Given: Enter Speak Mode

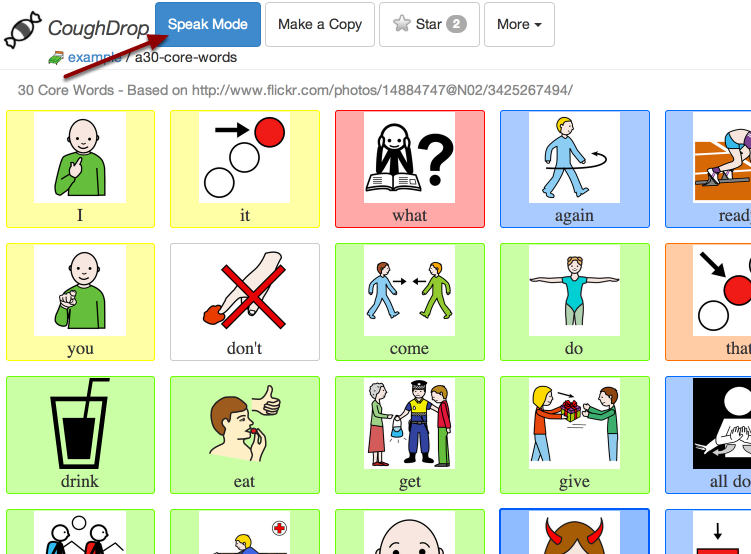Looking at the screenshot, I should [x=208, y=24].
